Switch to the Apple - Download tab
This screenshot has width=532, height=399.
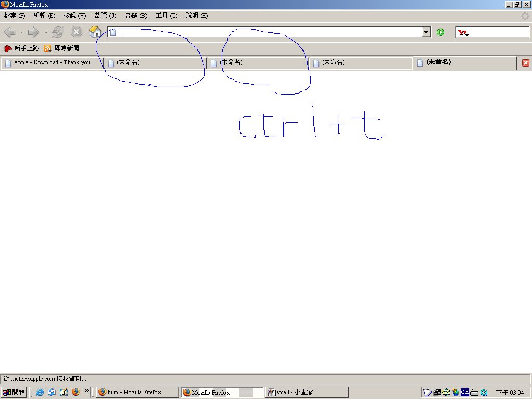point(52,63)
